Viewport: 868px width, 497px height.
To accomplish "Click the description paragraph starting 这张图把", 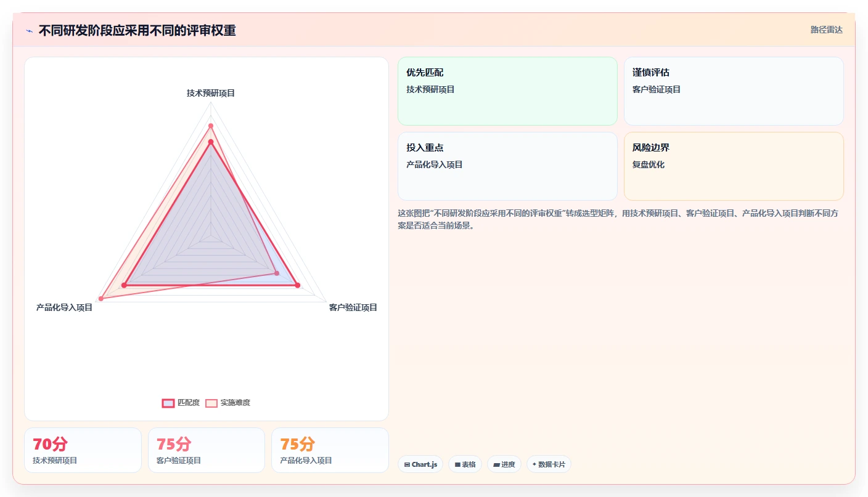I will coord(618,219).
